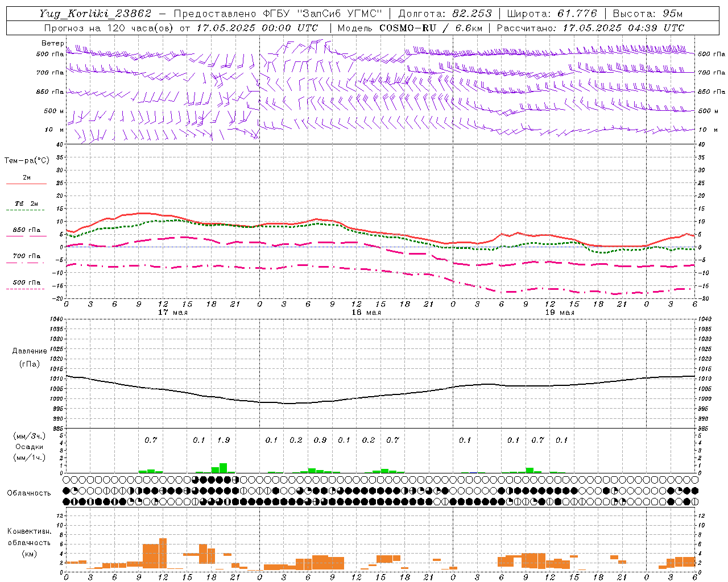The image size is (728, 582).
Task: Click the 700 гПа temperature legend label
Action: click(27, 256)
